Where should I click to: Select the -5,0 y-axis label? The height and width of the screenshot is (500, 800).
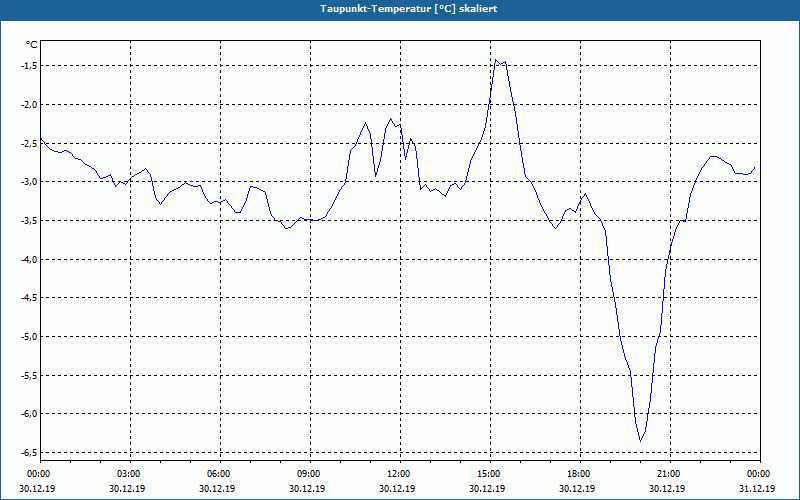point(29,336)
